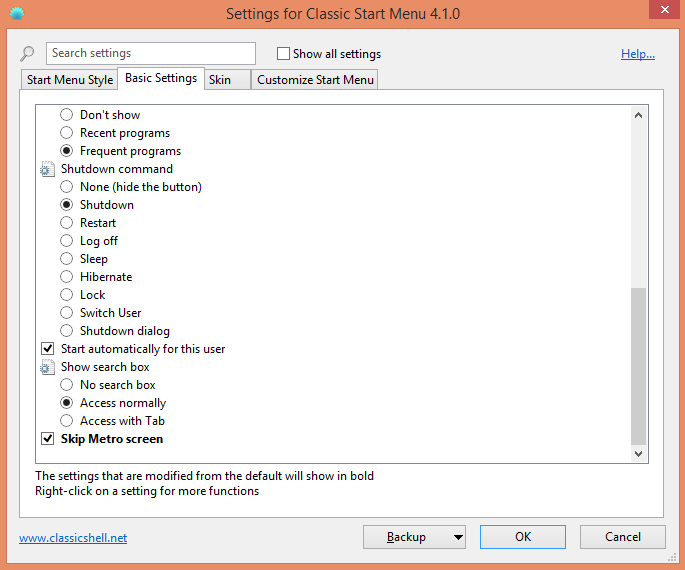685x570 pixels.
Task: Uncheck Start automatically for this user
Action: click(x=48, y=349)
